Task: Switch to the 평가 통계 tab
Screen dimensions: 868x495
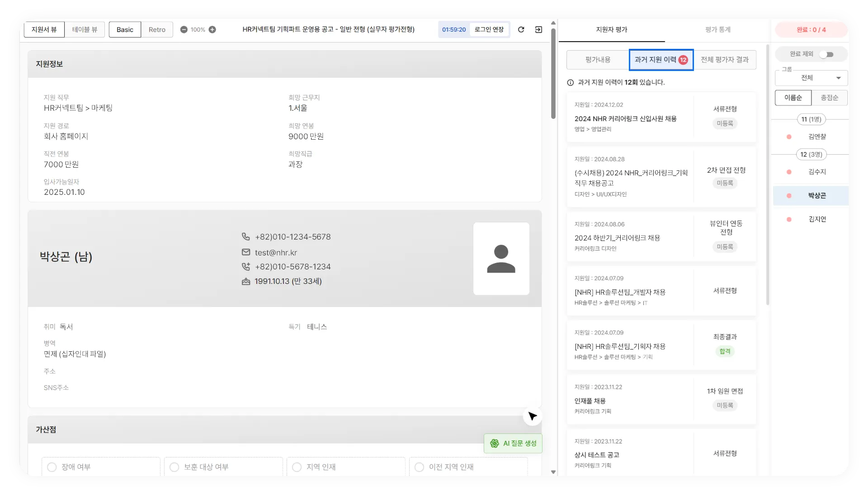Action: click(x=717, y=30)
